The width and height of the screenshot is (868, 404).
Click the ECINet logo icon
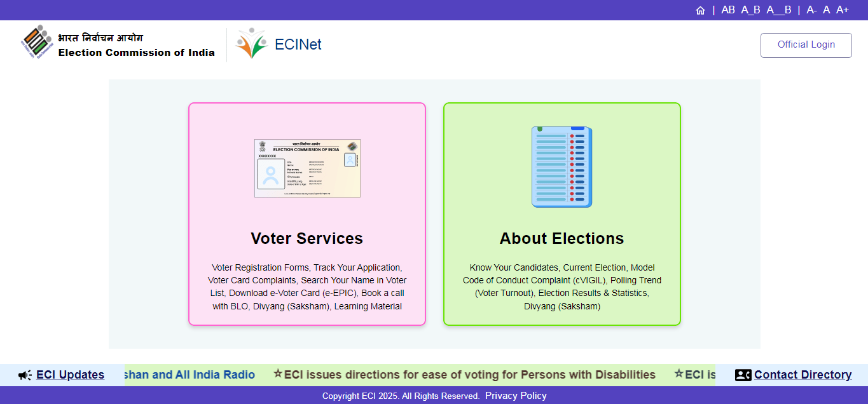point(251,44)
